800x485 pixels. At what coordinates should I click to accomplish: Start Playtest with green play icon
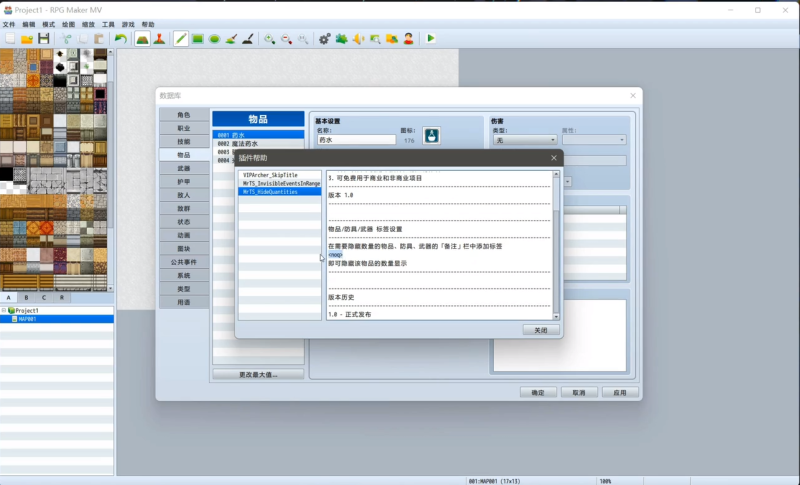[431, 39]
